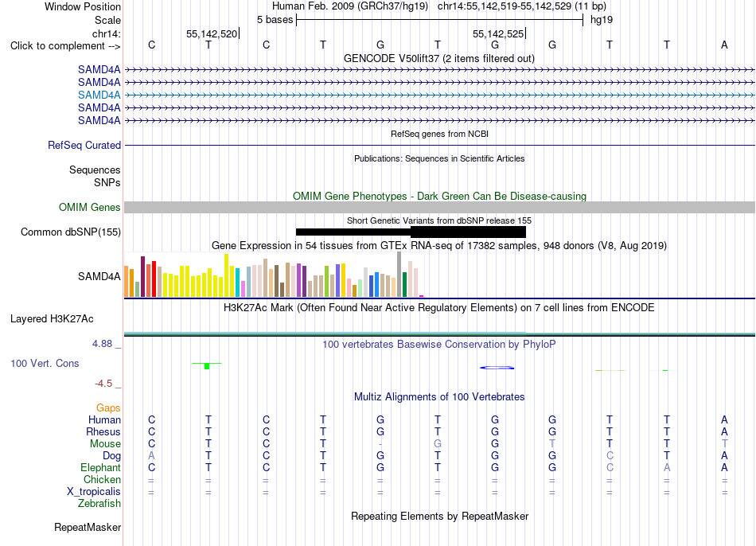Click the 55,142,520 ruler position
756x546 pixels.
(x=212, y=33)
